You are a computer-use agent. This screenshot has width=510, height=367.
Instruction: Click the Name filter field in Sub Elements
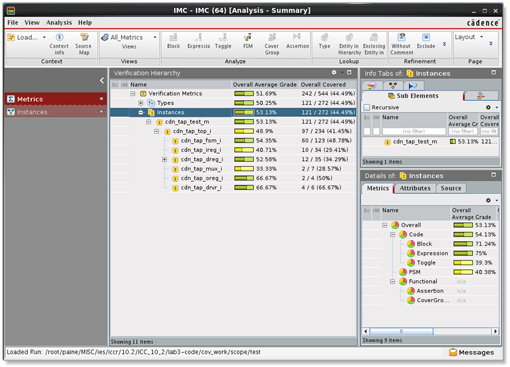[x=414, y=131]
